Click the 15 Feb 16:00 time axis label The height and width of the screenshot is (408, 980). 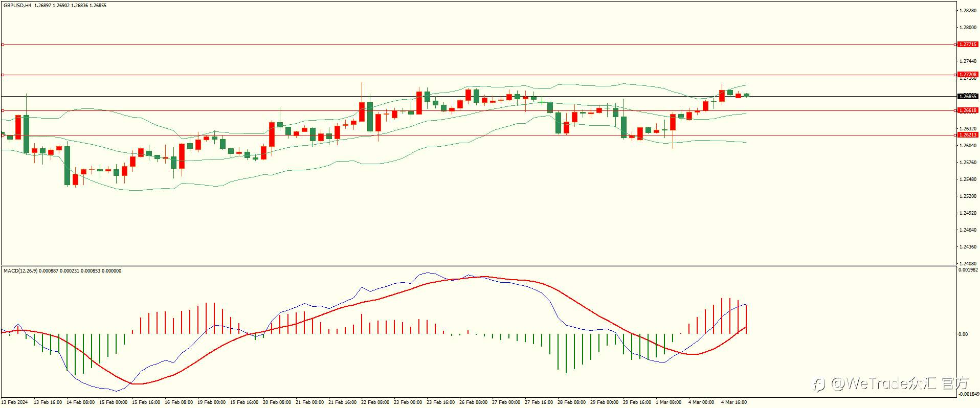pyautogui.click(x=146, y=402)
